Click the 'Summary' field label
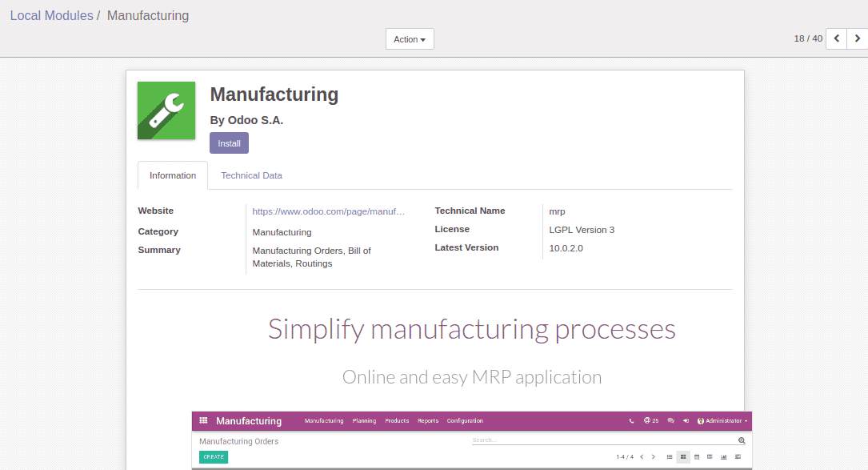The height and width of the screenshot is (470, 868). [159, 250]
